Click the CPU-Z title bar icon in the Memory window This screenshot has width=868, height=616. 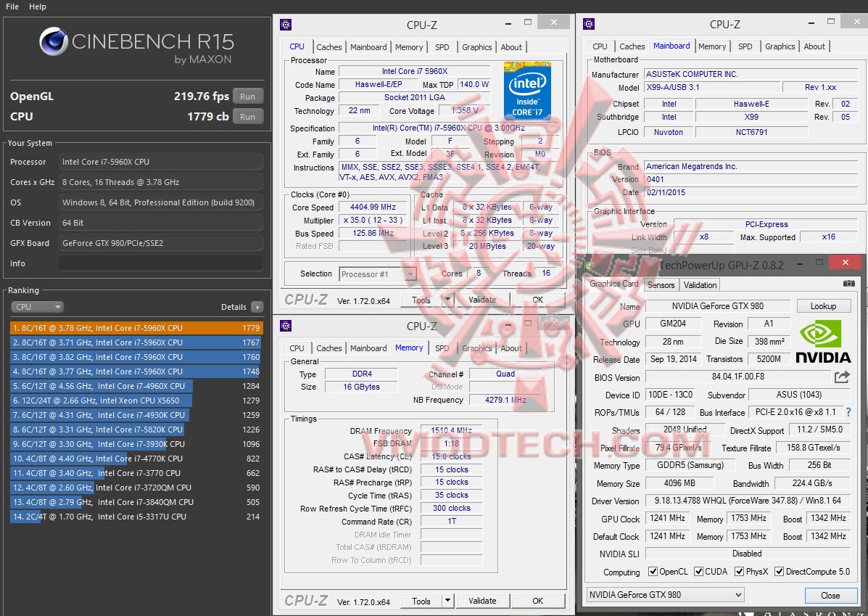[x=286, y=326]
